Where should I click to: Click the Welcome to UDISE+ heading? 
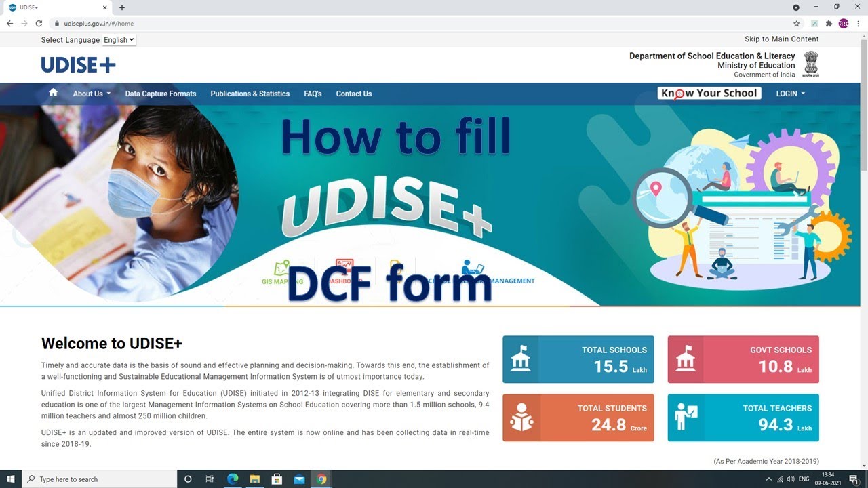(x=112, y=343)
